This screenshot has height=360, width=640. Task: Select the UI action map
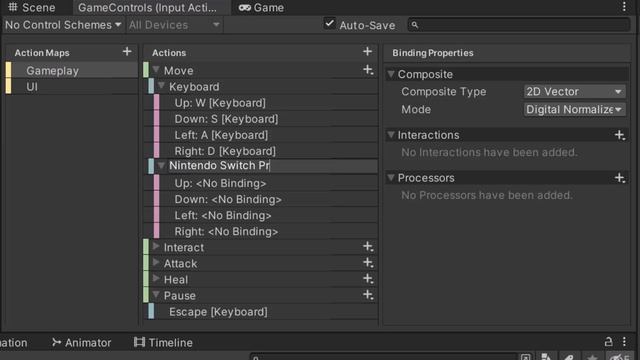click(72, 87)
